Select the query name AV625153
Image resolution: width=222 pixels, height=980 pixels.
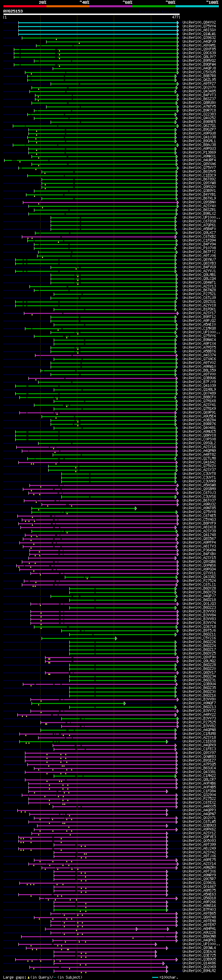[x=13, y=11]
